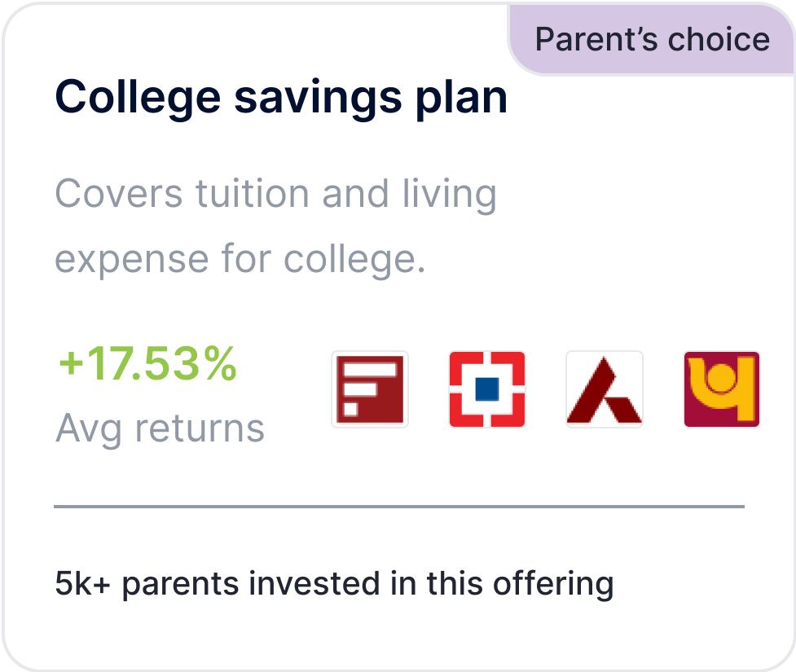
Task: Click the dark red 'A' shaped logo
Action: (x=604, y=389)
